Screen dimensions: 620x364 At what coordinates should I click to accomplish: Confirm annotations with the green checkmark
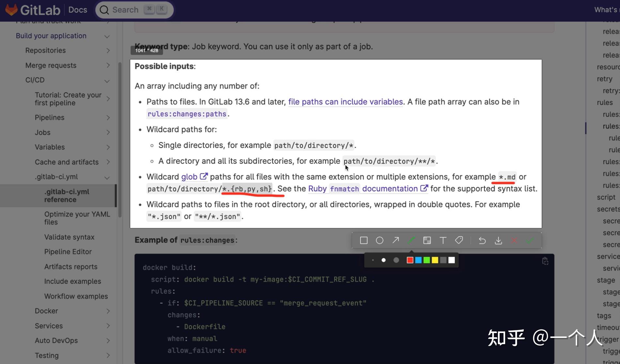[x=530, y=240]
